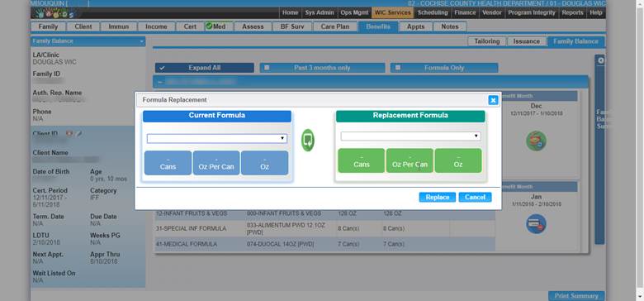Image resolution: width=644 pixels, height=301 pixels.
Task: Click the red icon beside Client ID
Action: pos(69,134)
